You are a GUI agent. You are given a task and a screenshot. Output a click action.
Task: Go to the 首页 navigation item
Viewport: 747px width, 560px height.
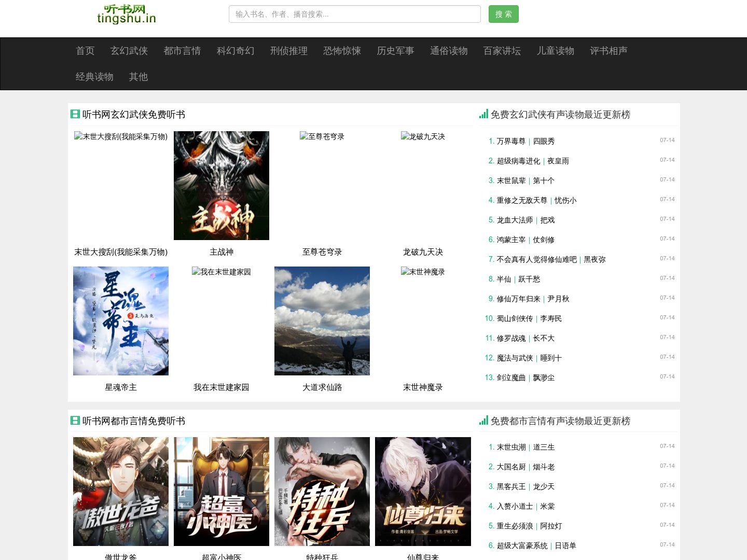[85, 51]
